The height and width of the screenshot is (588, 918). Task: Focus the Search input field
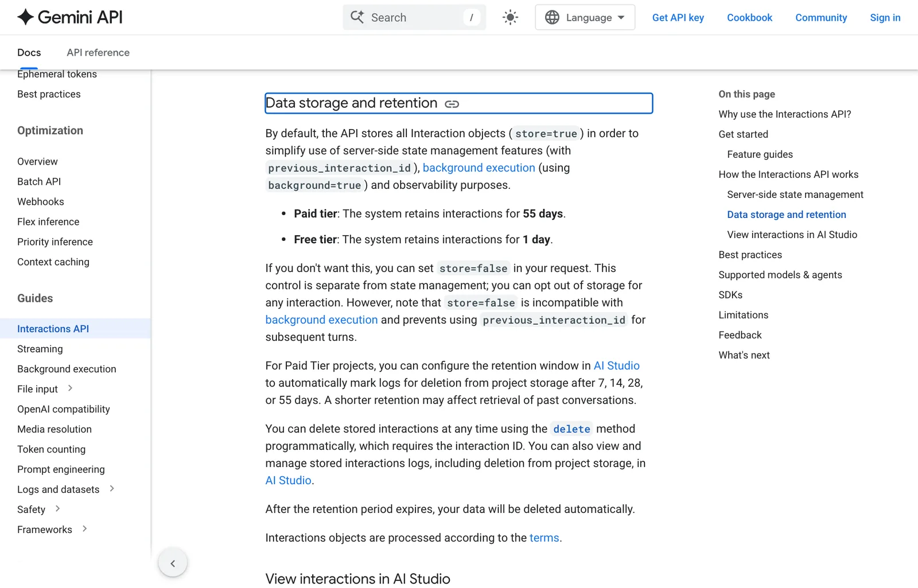coord(414,17)
